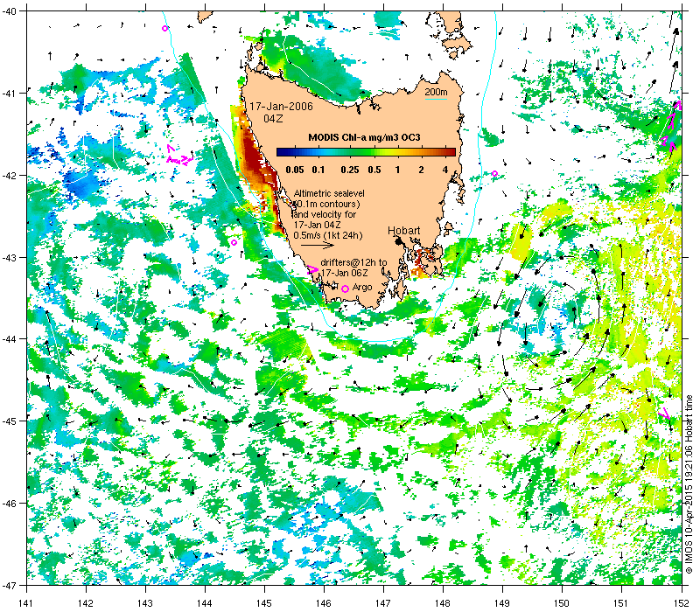Click the 'drifters@12h to' legend text
This screenshot has width=700, height=612.
pyautogui.click(x=353, y=262)
